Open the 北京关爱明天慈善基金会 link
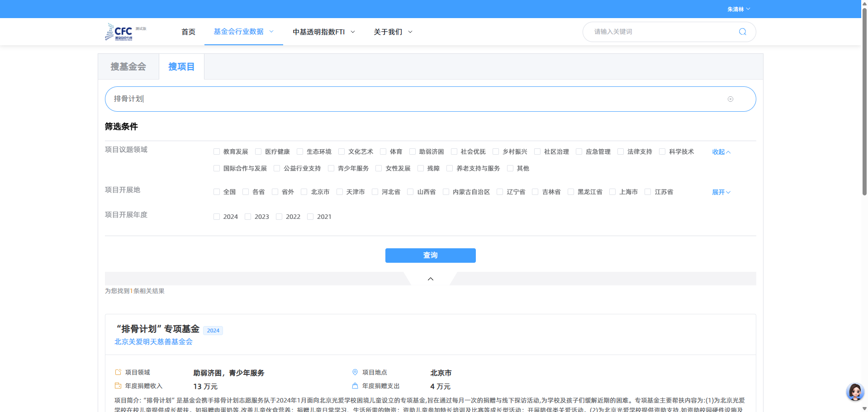 (153, 342)
